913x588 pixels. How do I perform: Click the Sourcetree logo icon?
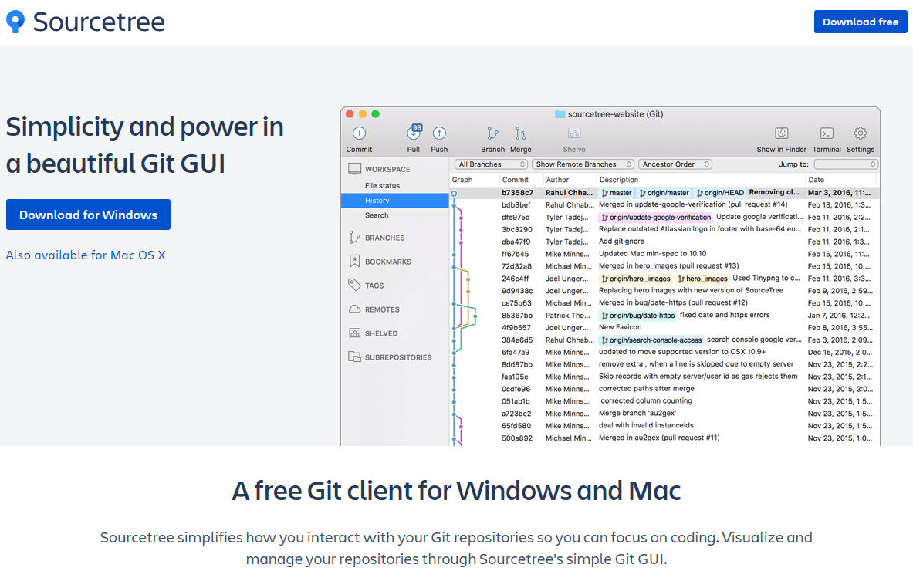coord(15,22)
